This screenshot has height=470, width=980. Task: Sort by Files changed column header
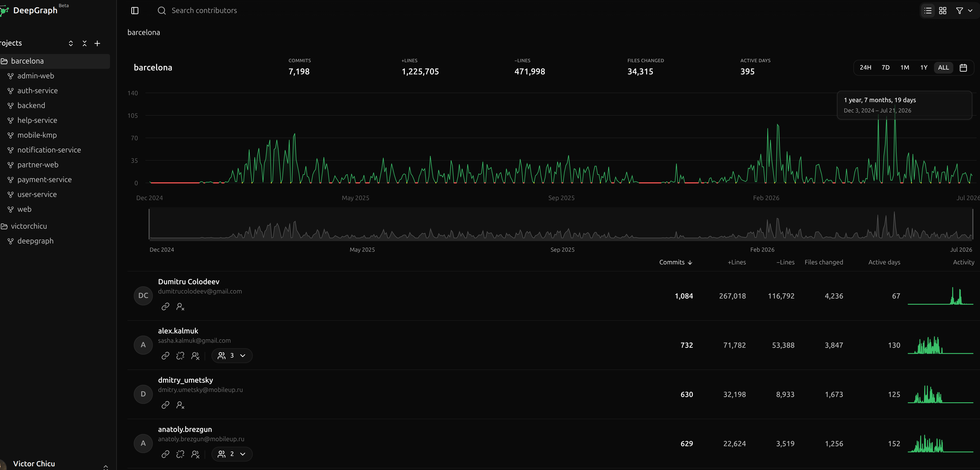point(824,262)
